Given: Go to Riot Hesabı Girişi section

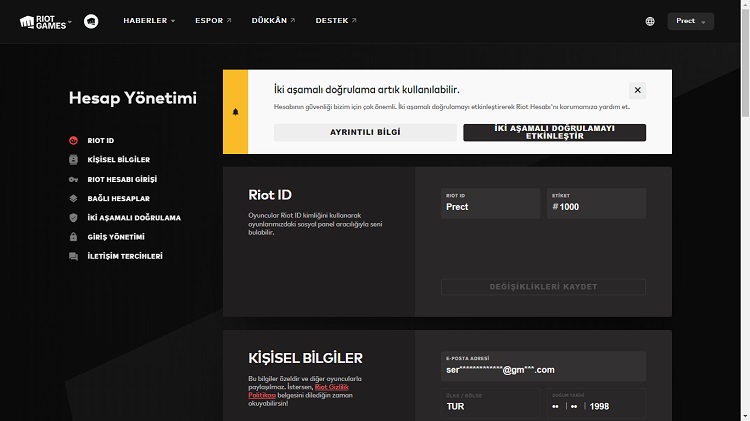Looking at the screenshot, I should pyautogui.click(x=122, y=179).
